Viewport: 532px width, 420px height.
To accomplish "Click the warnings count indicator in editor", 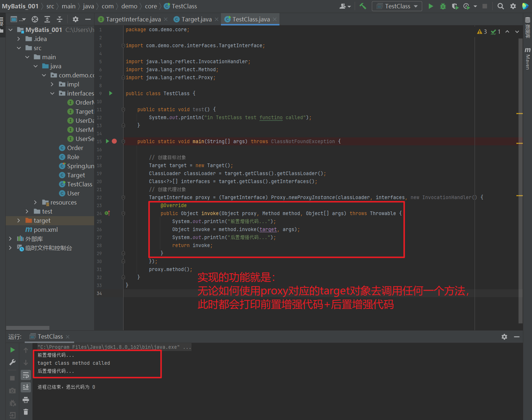I will [x=482, y=32].
